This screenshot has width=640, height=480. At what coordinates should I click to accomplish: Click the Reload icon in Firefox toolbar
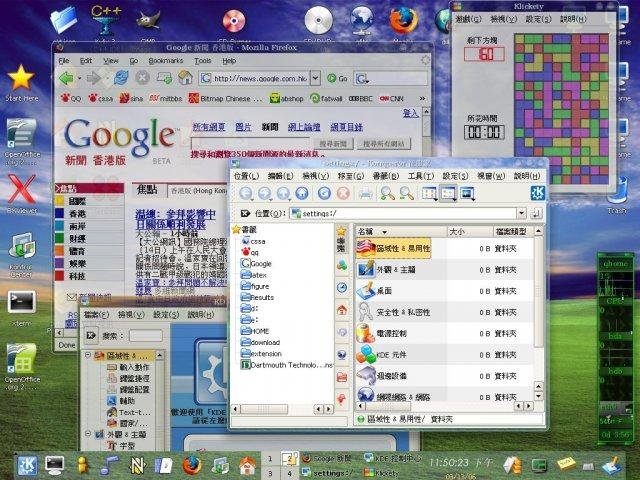click(x=121, y=78)
